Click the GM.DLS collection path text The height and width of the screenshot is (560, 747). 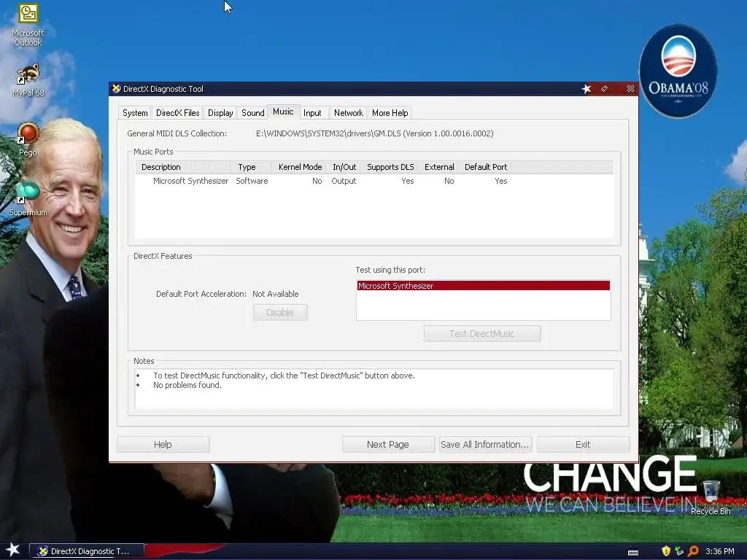(374, 133)
